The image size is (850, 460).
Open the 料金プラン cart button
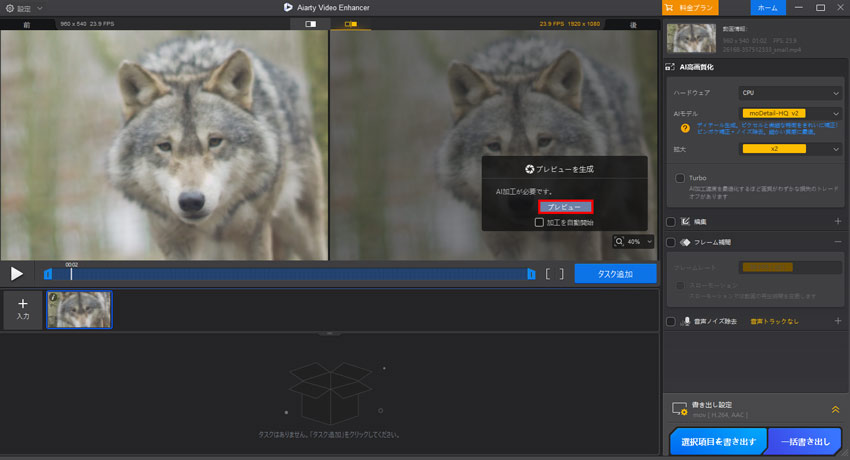690,8
